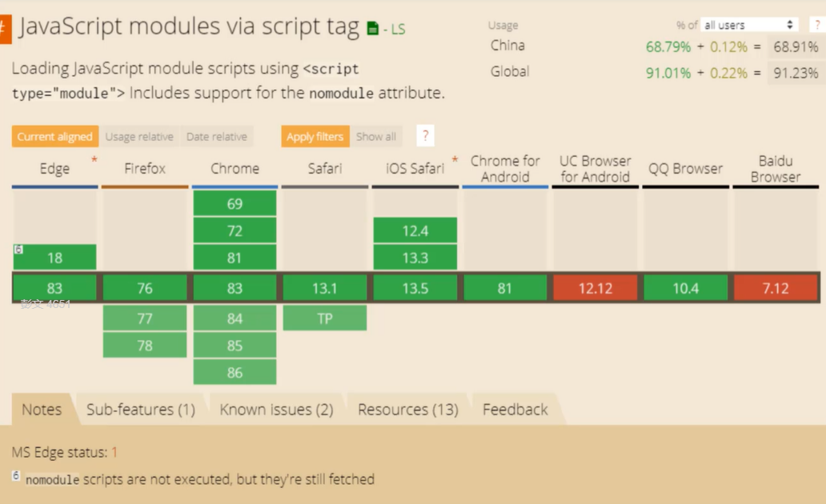Click the red asterisk next to Edge

(x=94, y=160)
